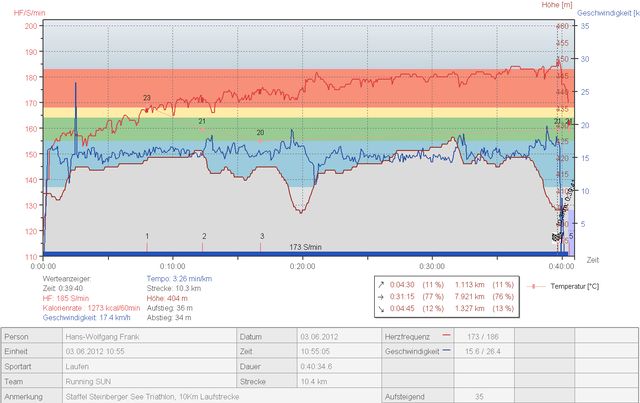Click the flat arrow icon in the slope summary
The width and height of the screenshot is (640, 403).
click(382, 295)
